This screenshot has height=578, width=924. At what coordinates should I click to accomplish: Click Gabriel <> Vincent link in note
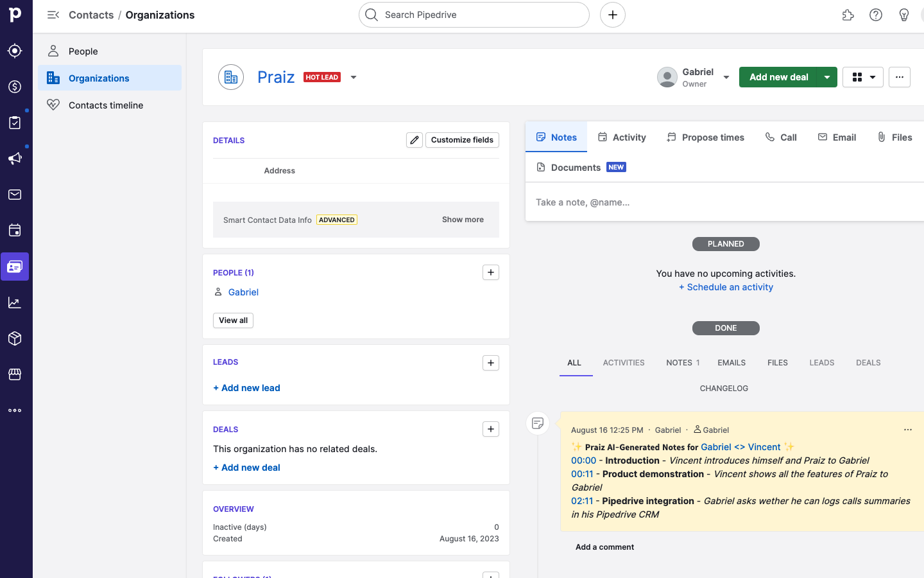(740, 447)
